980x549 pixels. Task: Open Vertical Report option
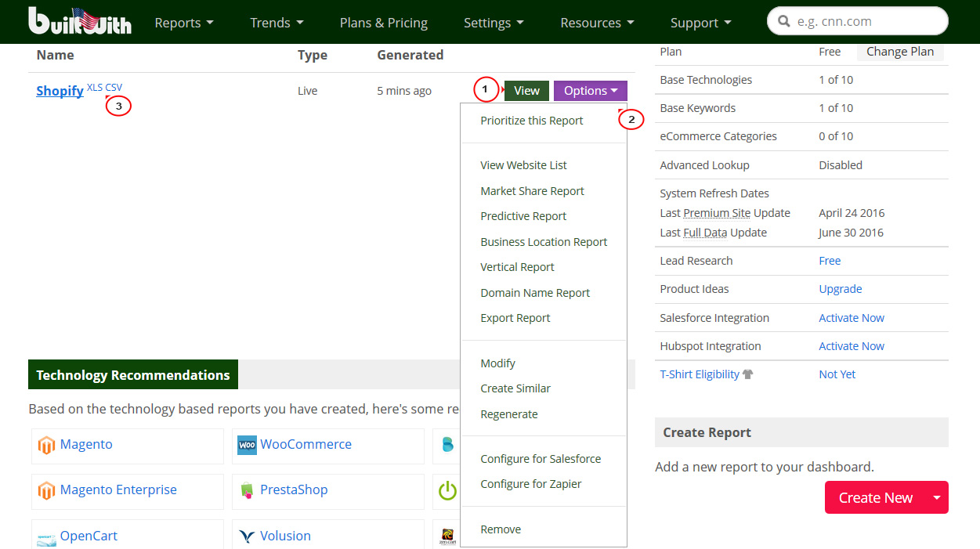(517, 267)
